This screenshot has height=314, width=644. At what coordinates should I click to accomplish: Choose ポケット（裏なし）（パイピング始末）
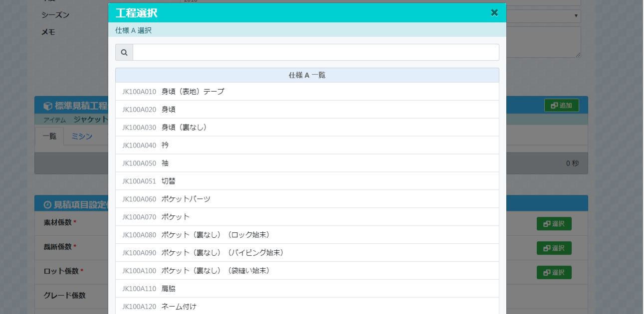point(222,253)
